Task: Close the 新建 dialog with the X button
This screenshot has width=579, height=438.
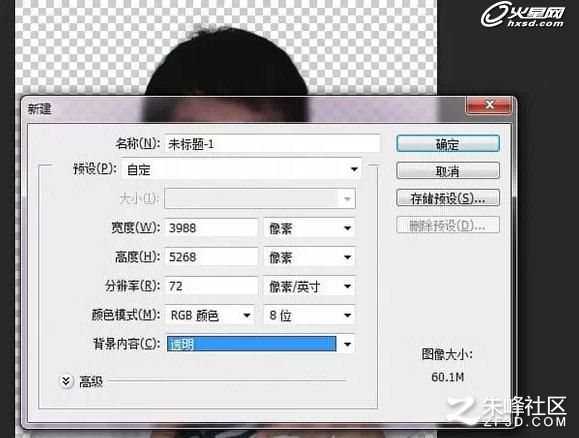Action: [489, 105]
